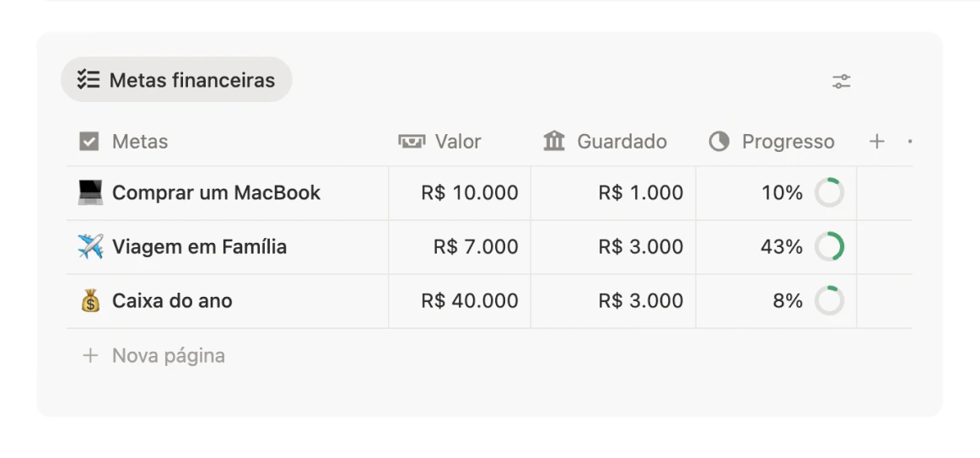Open the Viagem em Família page

pos(199,247)
